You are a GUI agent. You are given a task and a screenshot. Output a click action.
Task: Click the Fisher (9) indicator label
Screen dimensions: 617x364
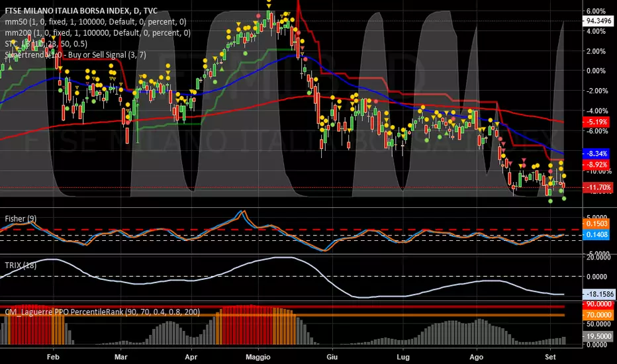21,218
